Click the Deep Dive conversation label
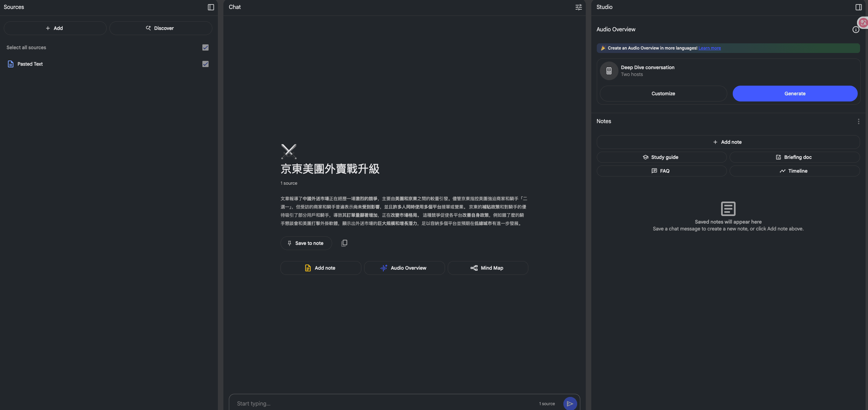868x410 pixels. (x=647, y=67)
